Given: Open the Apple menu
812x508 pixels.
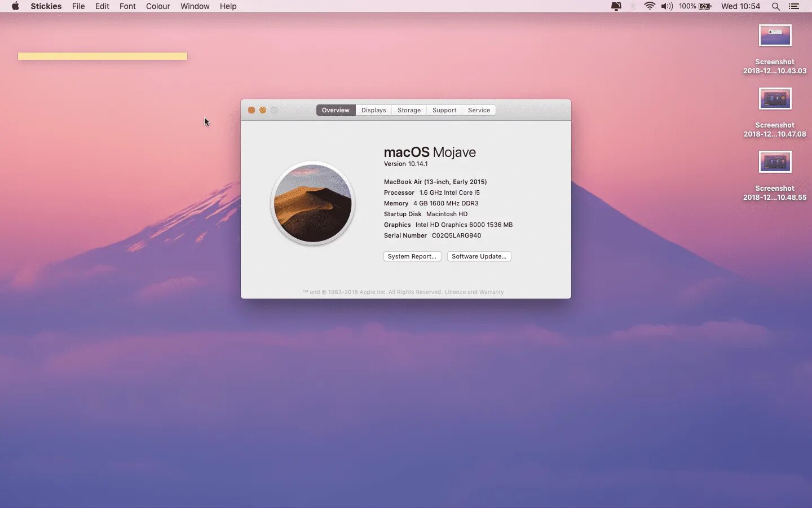Looking at the screenshot, I should click(15, 6).
